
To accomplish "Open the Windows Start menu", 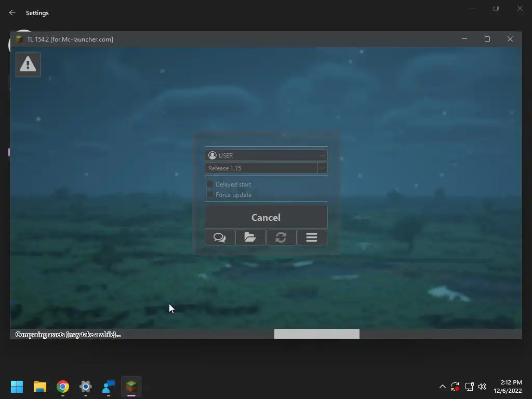I will (17, 387).
